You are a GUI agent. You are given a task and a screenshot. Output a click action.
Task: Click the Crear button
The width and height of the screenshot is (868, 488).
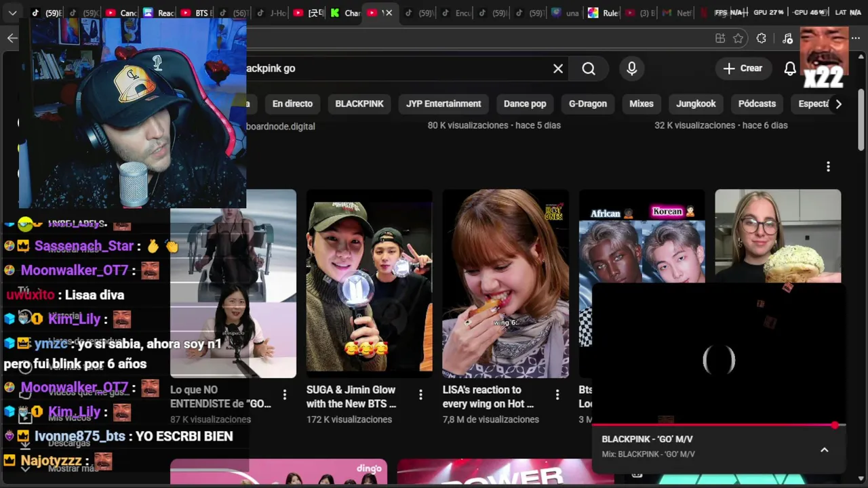coord(743,68)
